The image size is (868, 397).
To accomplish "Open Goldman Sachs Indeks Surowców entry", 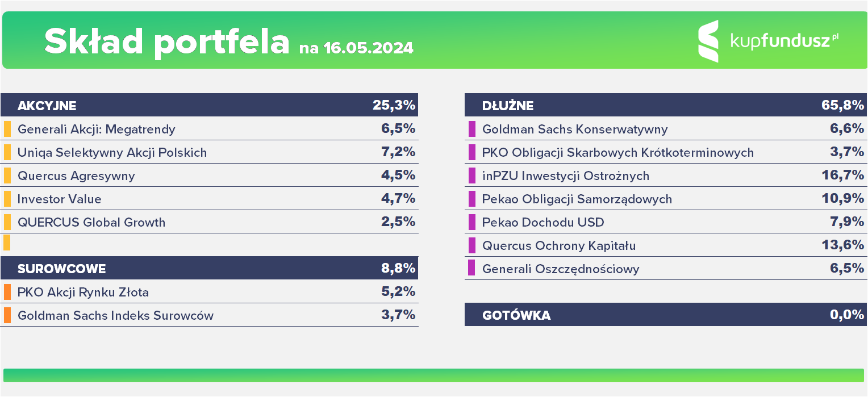I will point(209,315).
